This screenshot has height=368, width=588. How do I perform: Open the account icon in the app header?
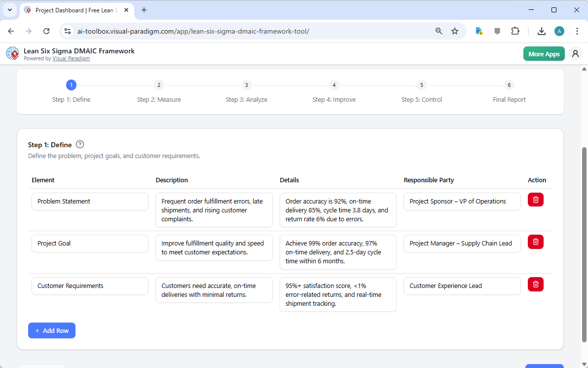point(575,53)
